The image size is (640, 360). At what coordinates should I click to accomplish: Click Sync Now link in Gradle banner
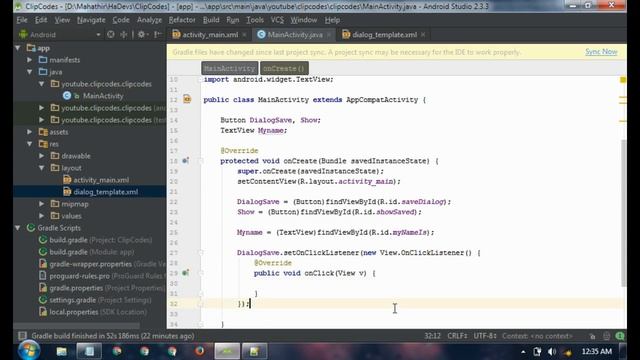(x=601, y=52)
